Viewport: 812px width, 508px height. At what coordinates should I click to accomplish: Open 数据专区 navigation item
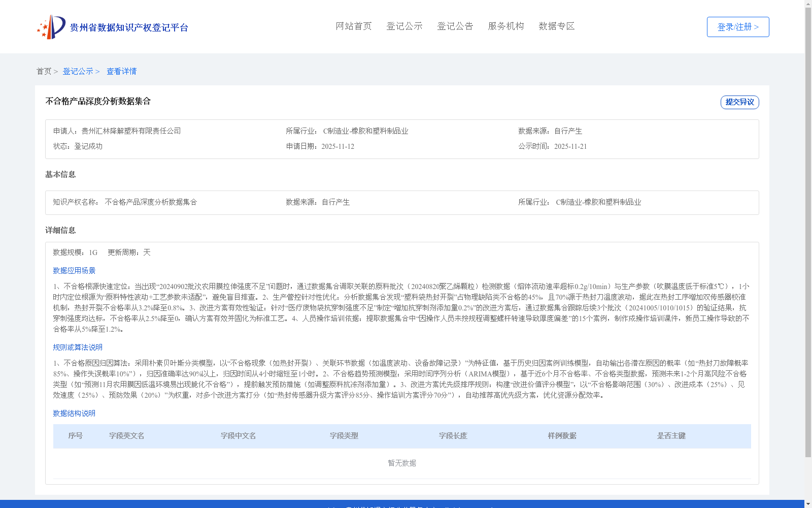557,26
